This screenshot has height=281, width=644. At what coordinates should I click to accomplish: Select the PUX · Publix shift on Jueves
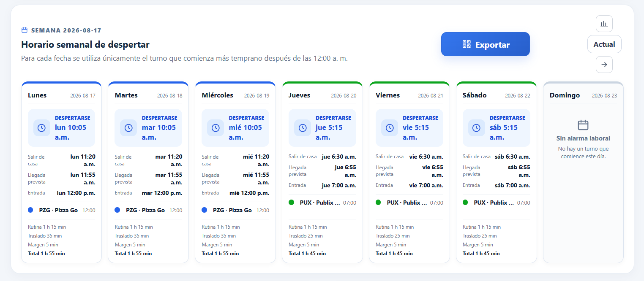coord(322,203)
